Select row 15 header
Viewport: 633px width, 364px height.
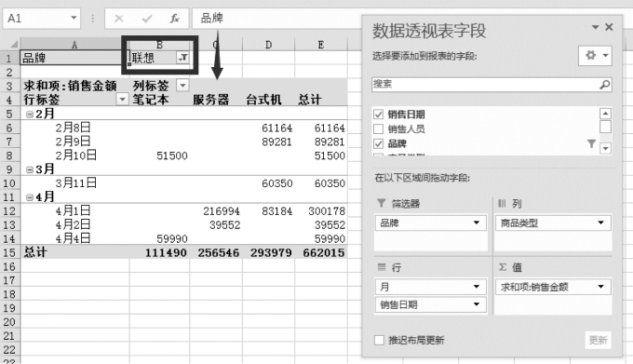coord(9,252)
